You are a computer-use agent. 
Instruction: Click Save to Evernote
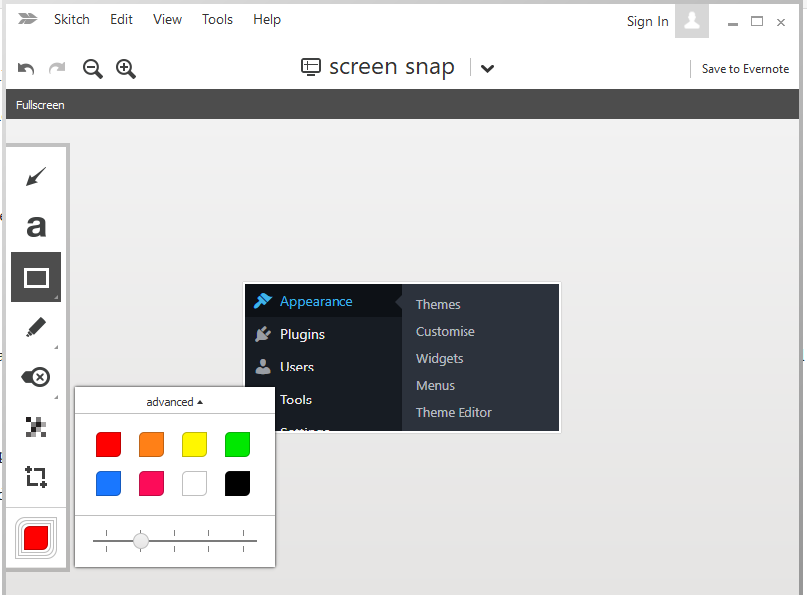[745, 69]
